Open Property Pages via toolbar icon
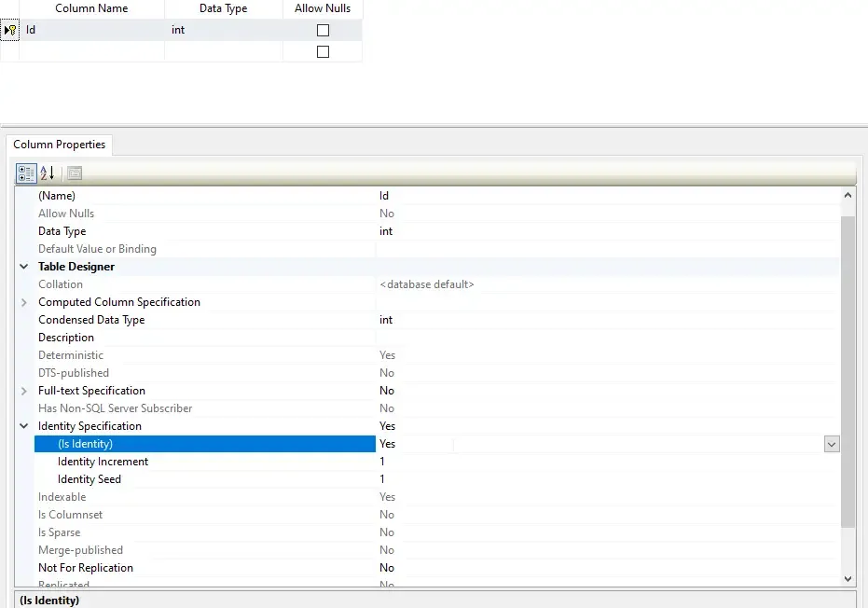868x608 pixels. pyautogui.click(x=74, y=173)
